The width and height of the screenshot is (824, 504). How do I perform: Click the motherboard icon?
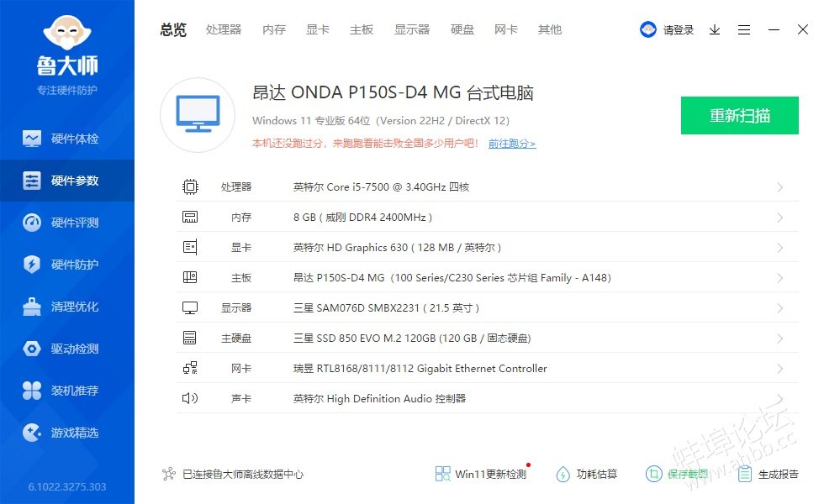[x=190, y=277]
